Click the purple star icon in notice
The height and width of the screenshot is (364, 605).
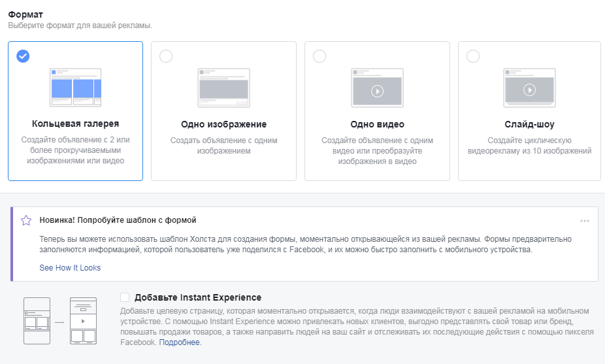coord(26,220)
